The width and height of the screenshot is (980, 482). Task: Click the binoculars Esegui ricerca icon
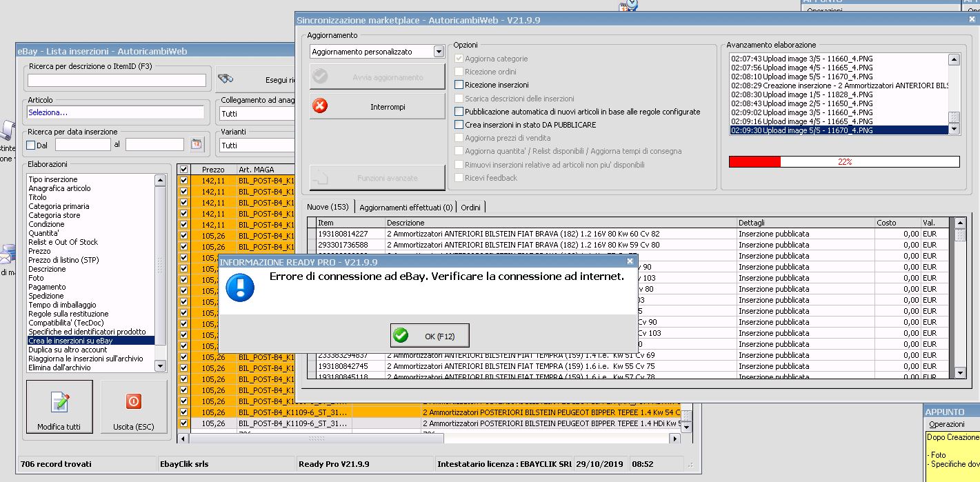(226, 79)
